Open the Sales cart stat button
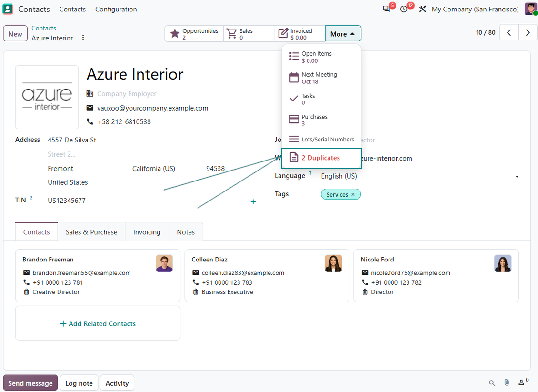 click(x=249, y=34)
